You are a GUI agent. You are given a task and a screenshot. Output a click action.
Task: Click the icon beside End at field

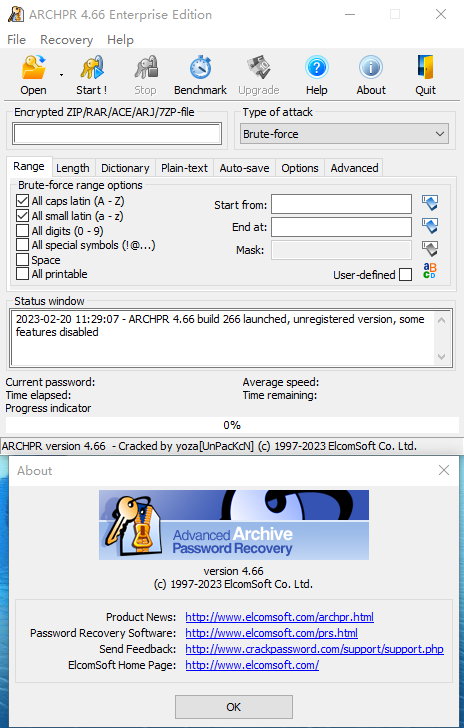click(x=430, y=226)
